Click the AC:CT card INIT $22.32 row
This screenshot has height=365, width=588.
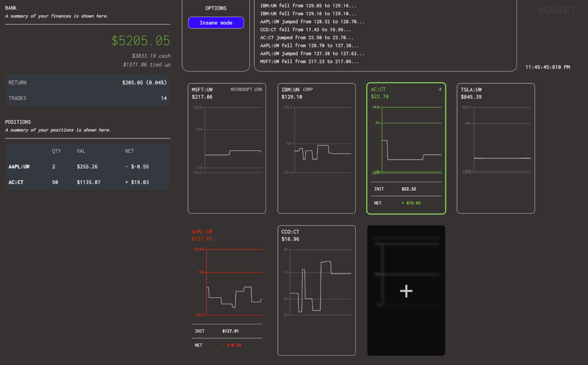pyautogui.click(x=406, y=189)
